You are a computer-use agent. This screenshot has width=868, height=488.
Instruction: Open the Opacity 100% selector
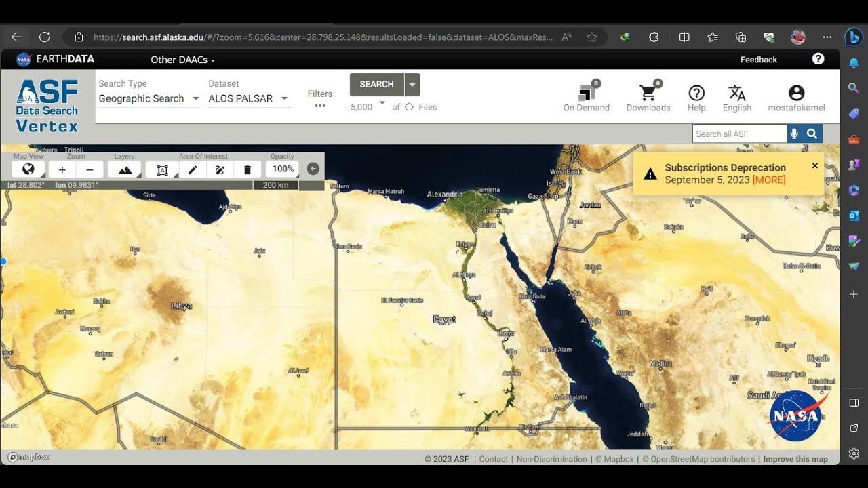(283, 169)
